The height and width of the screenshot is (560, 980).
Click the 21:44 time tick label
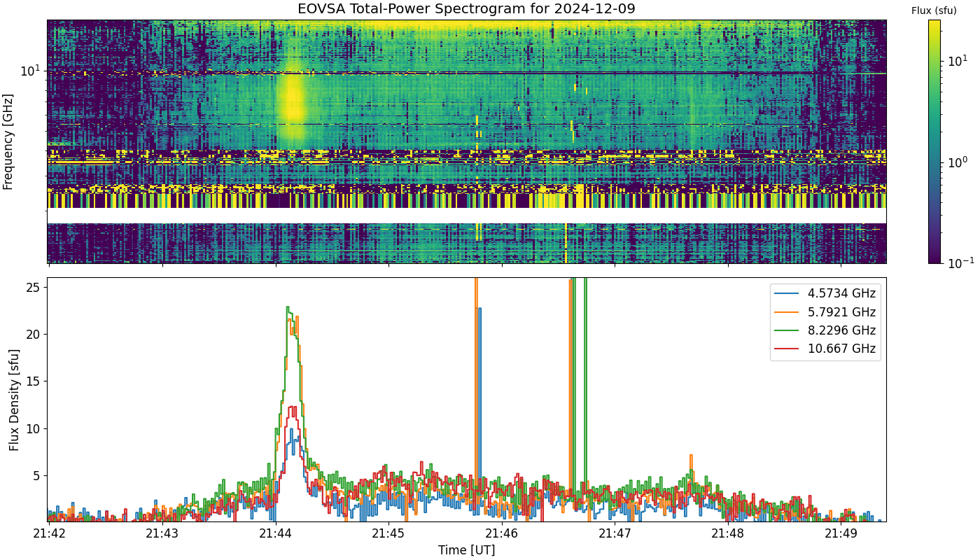276,533
